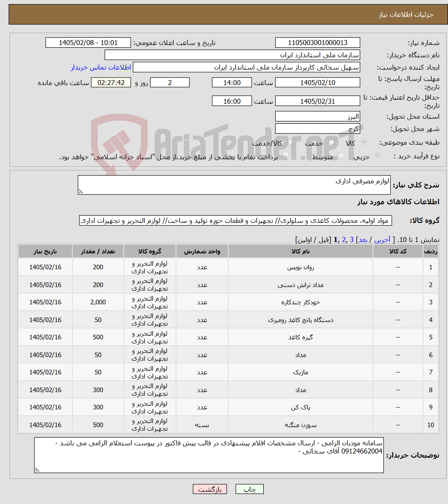Click the 14:00 deadline time field
Viewport: 448px width, 504px height.
232,83
